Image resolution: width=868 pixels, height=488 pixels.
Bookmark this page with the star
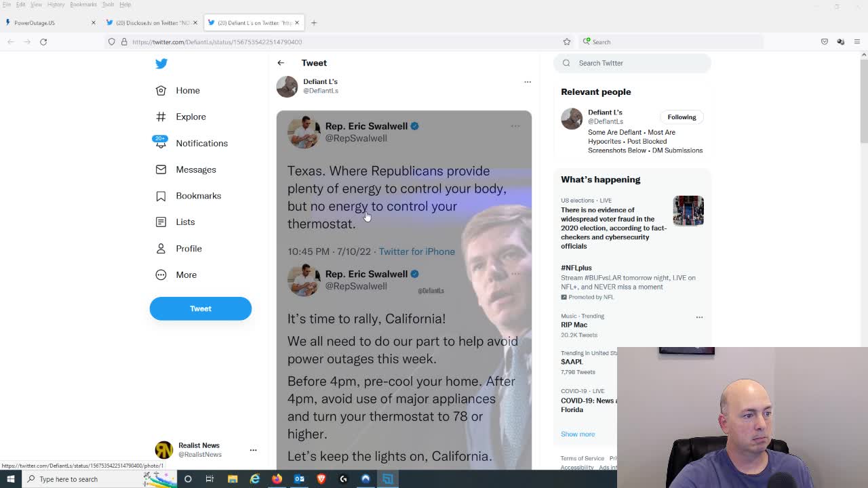[567, 42]
